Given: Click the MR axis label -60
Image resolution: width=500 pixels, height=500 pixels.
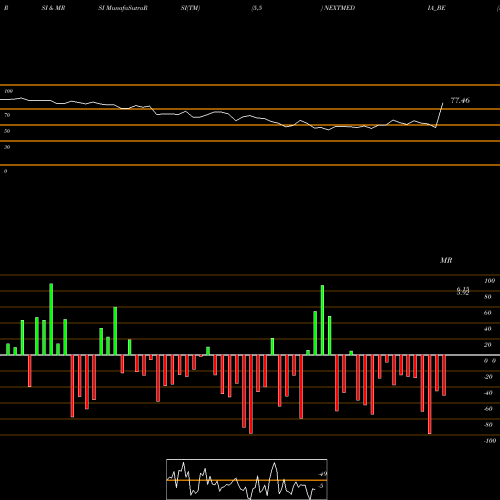Looking at the screenshot, I should click(x=488, y=409).
